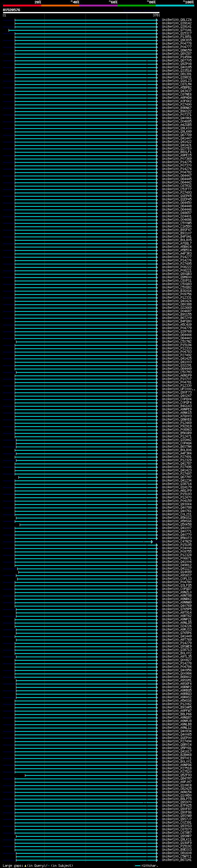The image size is (197, 868).
Task: Click the UniRef100_C5WTC1 label
Action: 177,856
